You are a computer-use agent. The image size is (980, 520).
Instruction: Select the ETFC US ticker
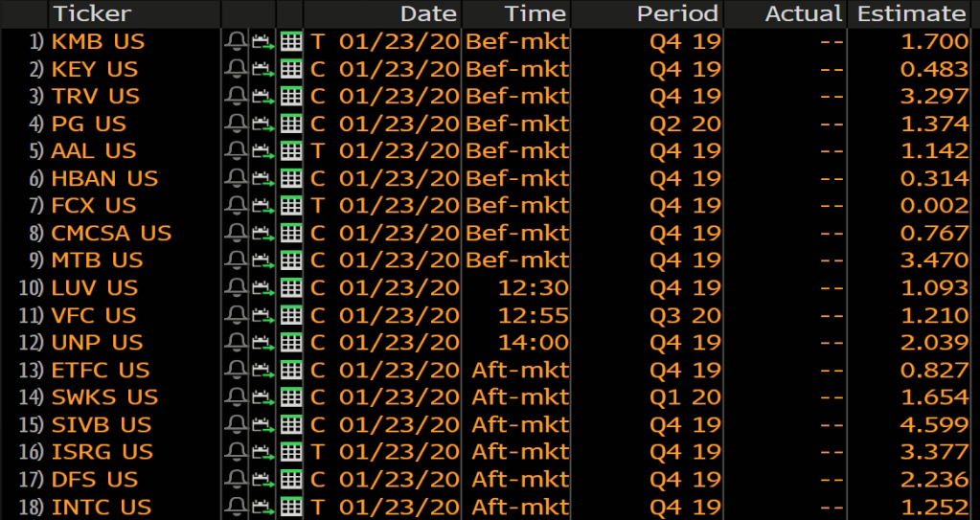101,370
